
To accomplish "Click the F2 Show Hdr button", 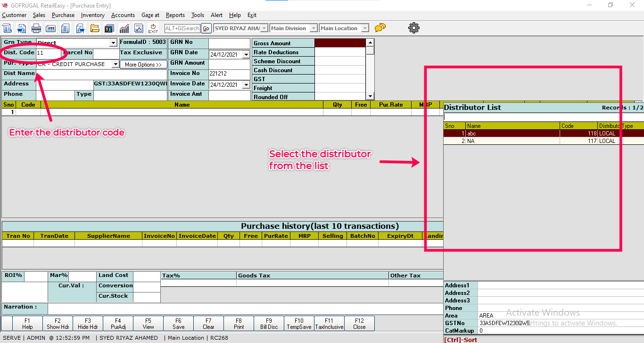I will pyautogui.click(x=58, y=323).
